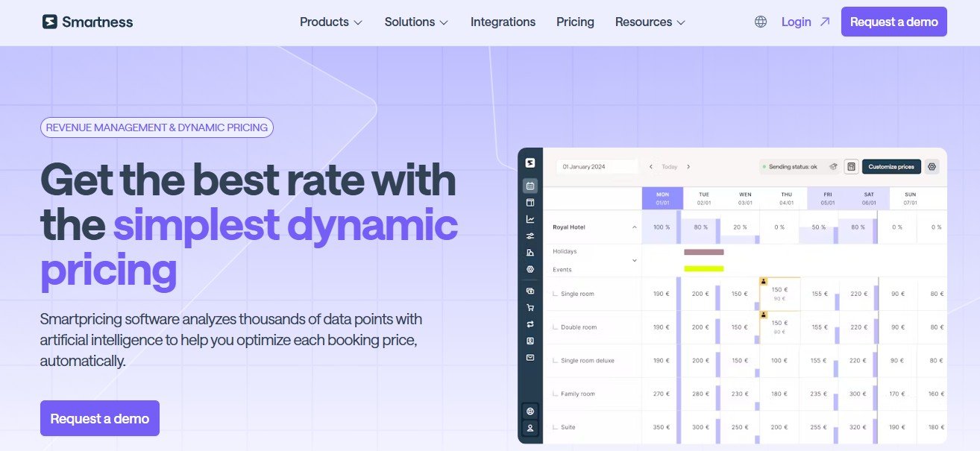Screen dimensions: 980x451
Task: Click the person badge on Single room Thursday
Action: [x=764, y=282]
